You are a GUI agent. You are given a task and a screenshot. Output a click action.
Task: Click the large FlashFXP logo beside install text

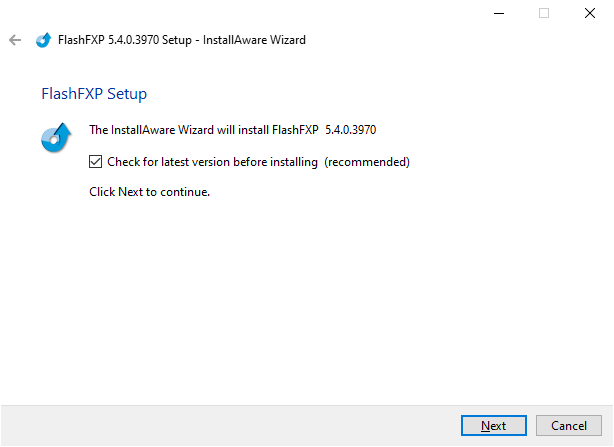[55, 137]
